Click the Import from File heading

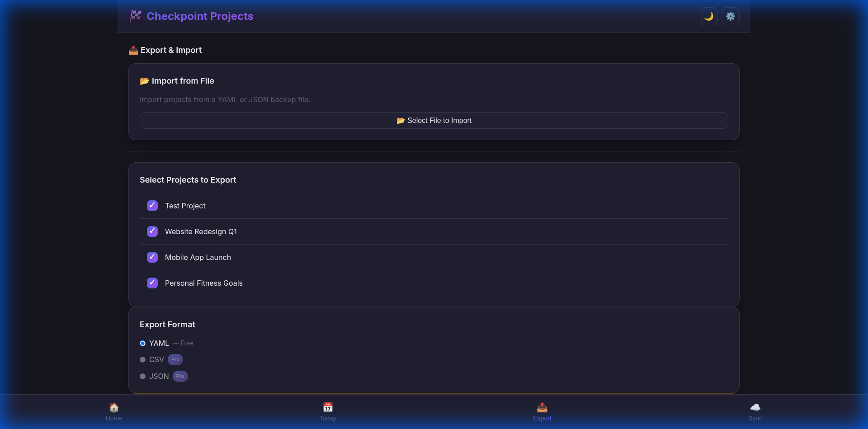(177, 81)
